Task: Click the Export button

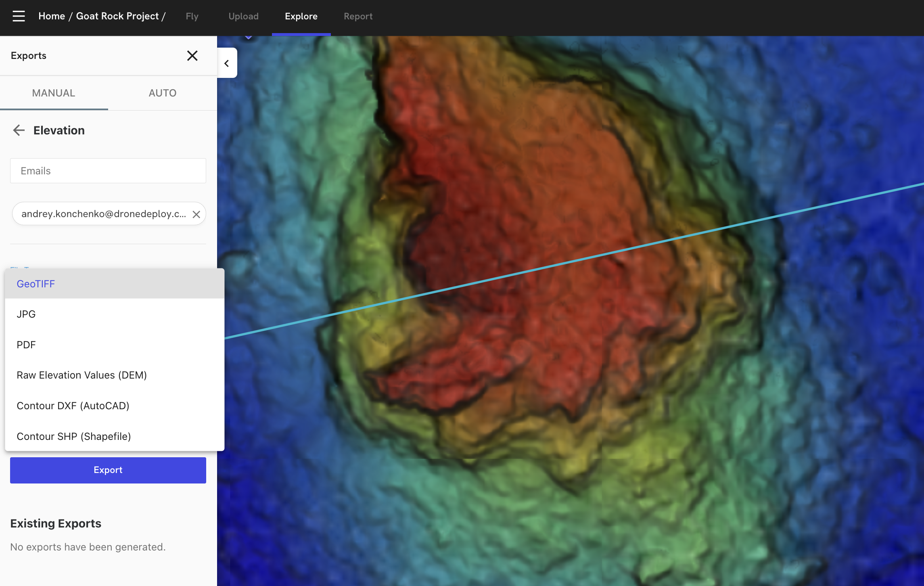Action: tap(108, 470)
